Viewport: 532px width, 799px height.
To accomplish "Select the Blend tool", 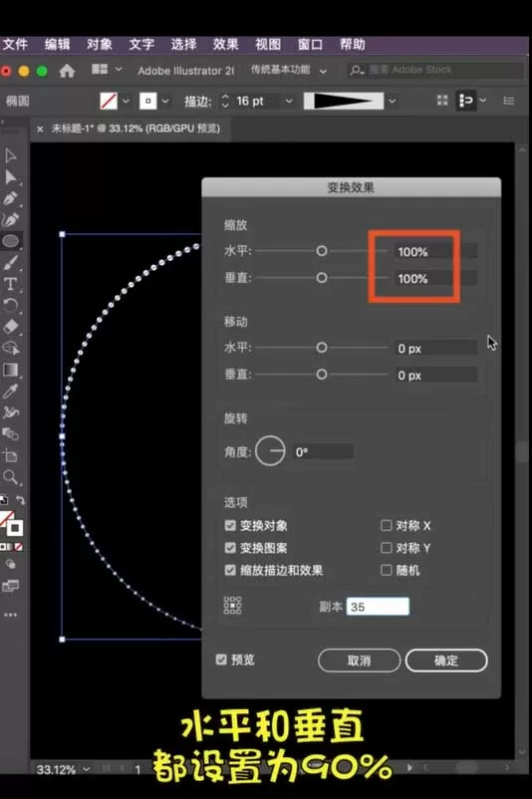I will (x=10, y=434).
